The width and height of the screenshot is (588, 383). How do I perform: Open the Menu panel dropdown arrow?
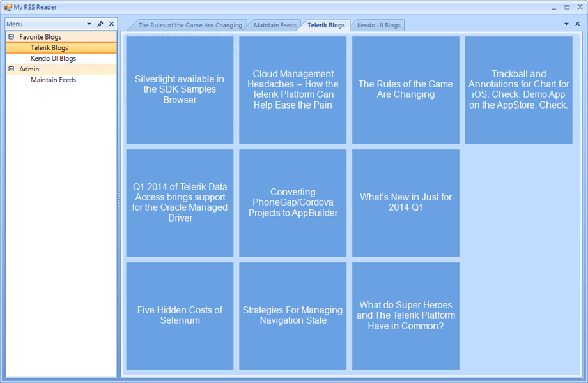coord(89,24)
